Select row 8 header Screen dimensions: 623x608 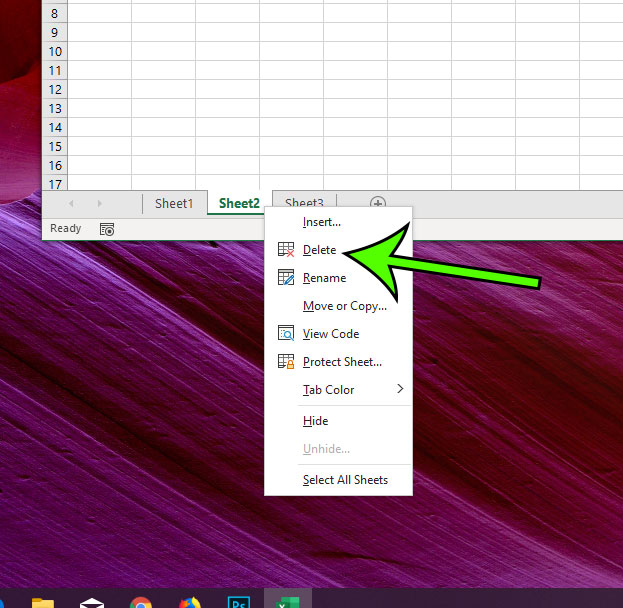[55, 13]
